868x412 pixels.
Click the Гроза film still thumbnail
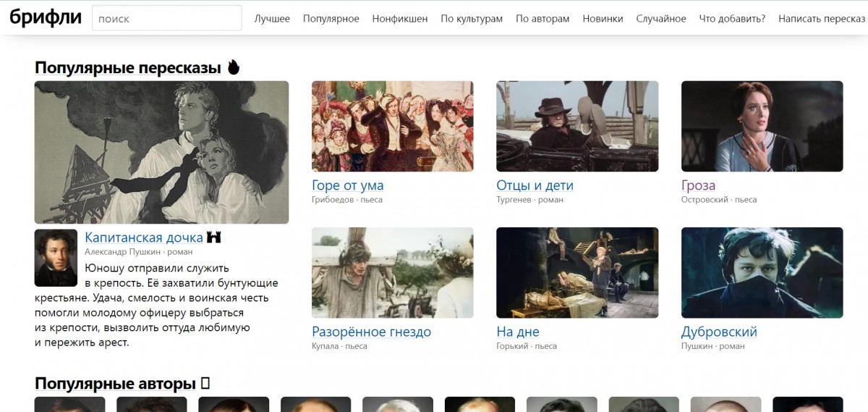(762, 126)
